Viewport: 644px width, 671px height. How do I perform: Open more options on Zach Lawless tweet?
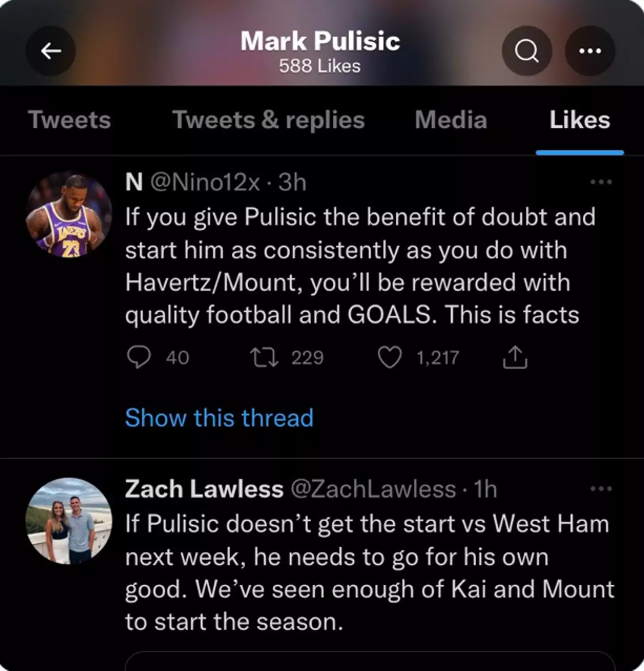click(x=601, y=489)
